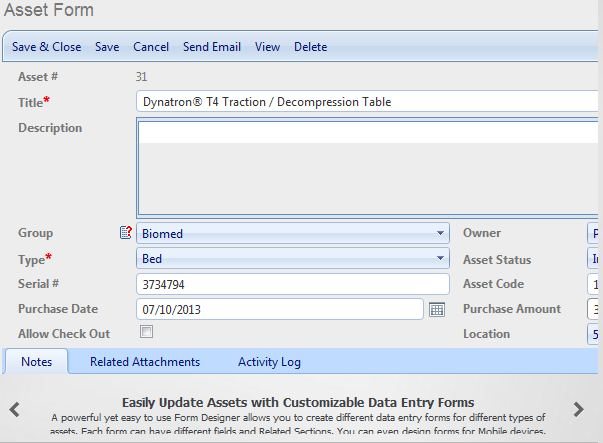This screenshot has height=443, width=603.
Task: Click the Easily Update Assets banner heading
Action: pos(298,402)
